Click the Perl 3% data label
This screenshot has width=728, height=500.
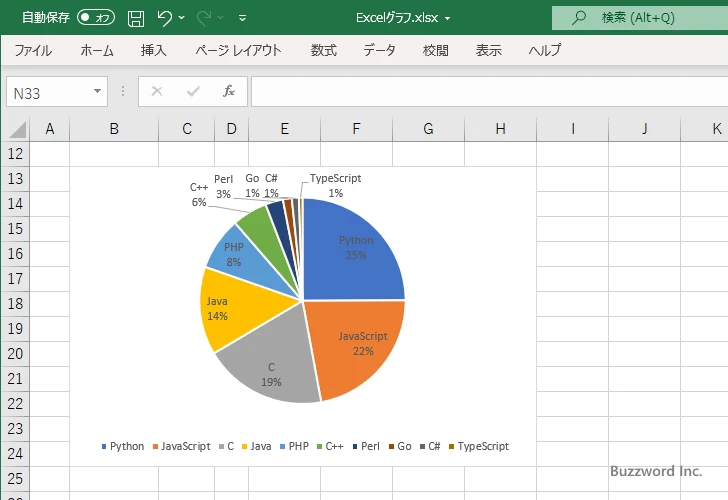click(x=223, y=186)
